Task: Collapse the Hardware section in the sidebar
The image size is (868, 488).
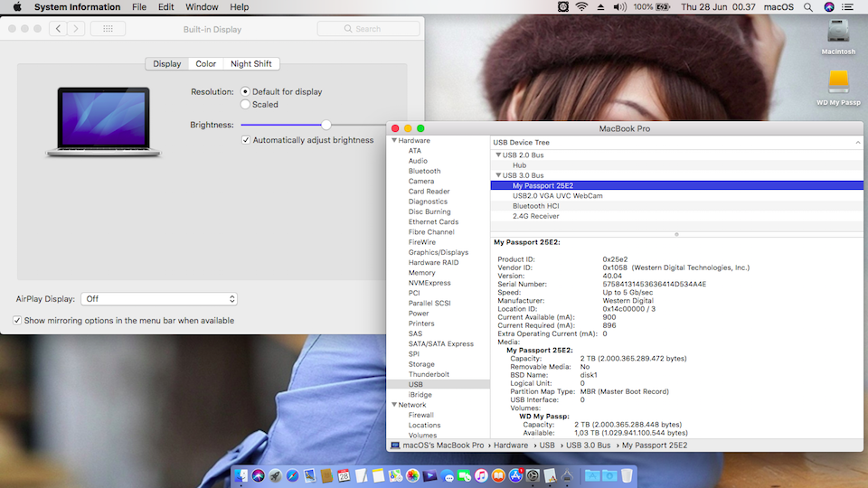Action: pyautogui.click(x=394, y=141)
